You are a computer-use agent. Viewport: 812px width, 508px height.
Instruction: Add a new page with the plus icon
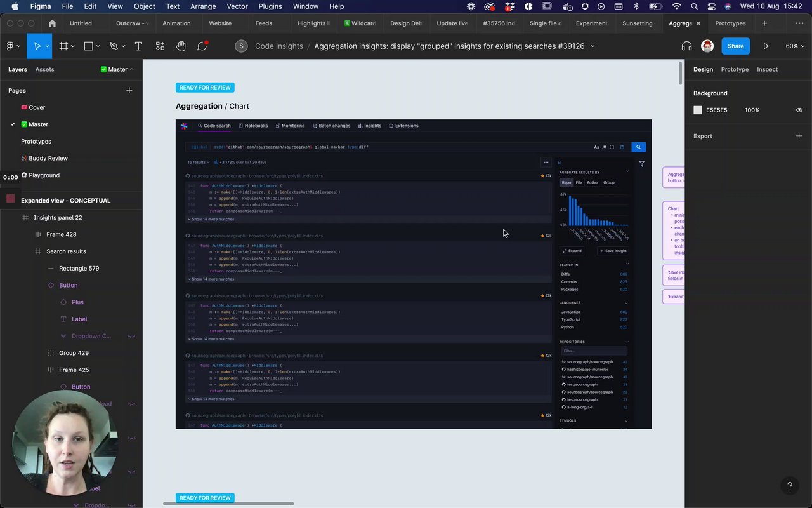coord(129,91)
